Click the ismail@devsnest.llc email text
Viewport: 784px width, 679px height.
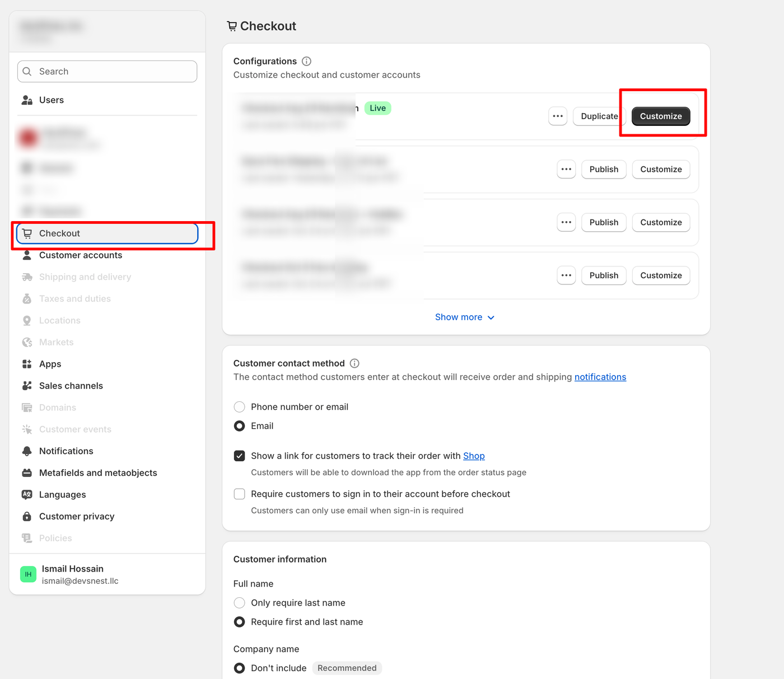point(80,581)
